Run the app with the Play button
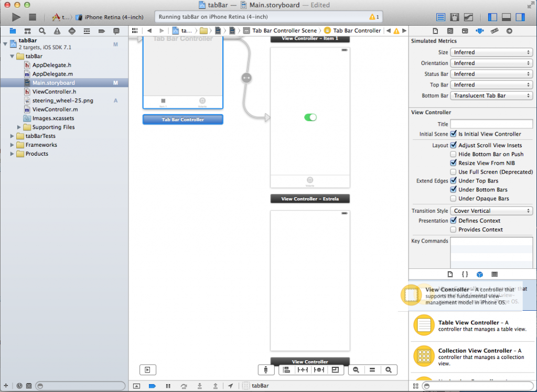Image resolution: width=537 pixels, height=392 pixels. point(16,17)
